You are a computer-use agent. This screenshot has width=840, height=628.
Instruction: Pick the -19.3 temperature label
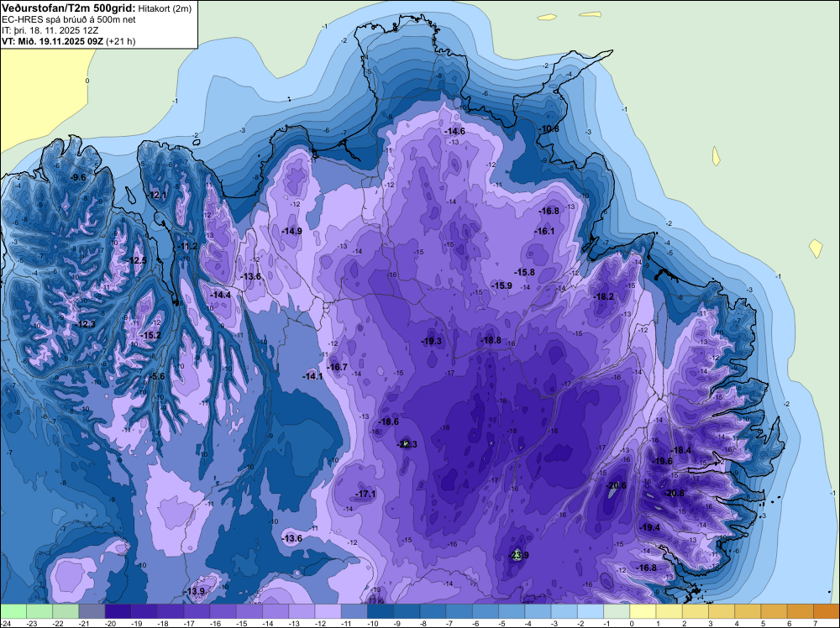click(431, 341)
